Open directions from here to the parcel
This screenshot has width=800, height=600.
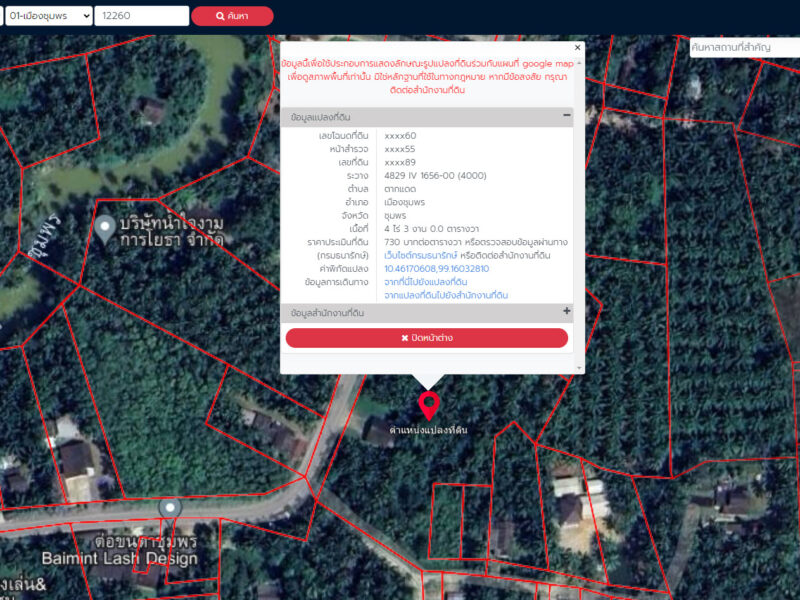425,282
